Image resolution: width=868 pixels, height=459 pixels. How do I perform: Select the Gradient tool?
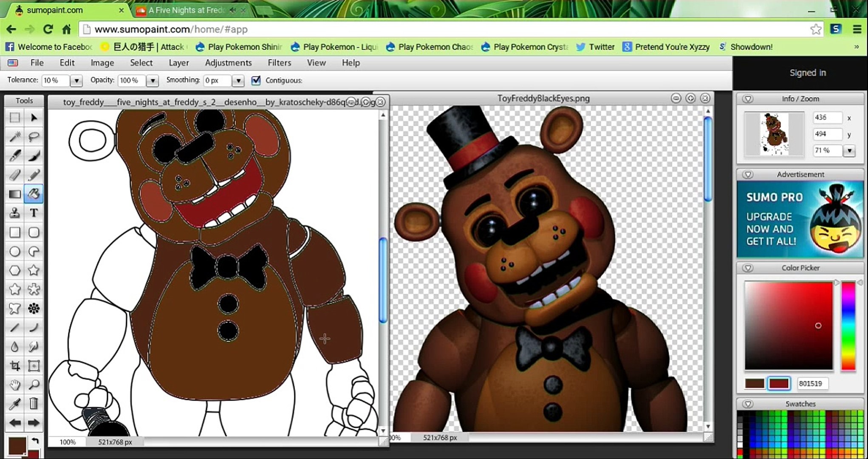[x=15, y=194]
